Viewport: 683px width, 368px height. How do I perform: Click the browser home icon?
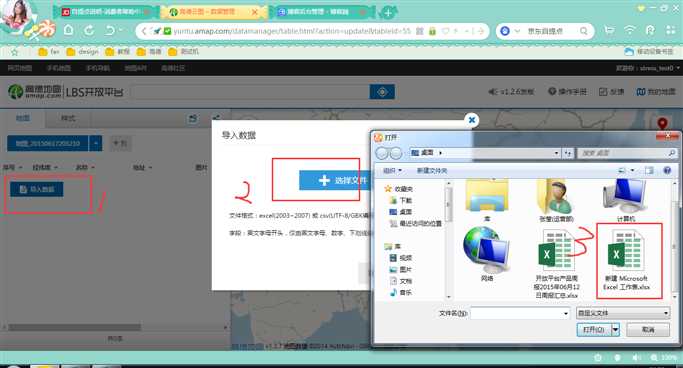(x=68, y=30)
